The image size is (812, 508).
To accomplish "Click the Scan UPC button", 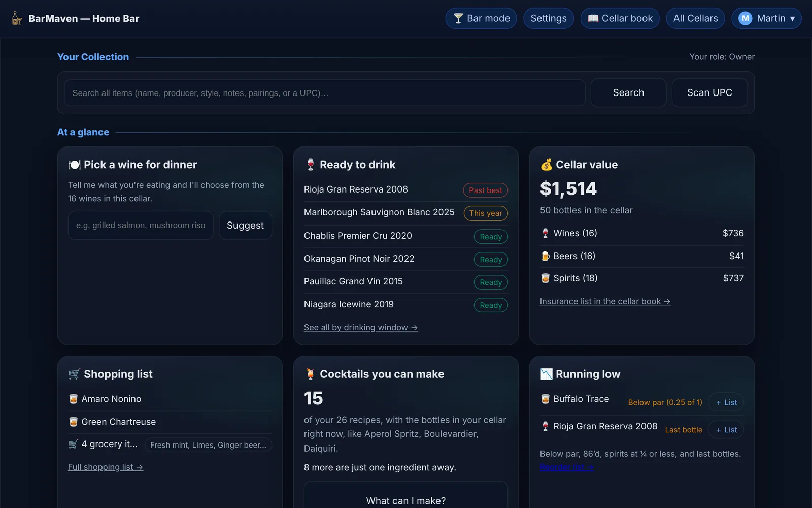I will tap(709, 93).
